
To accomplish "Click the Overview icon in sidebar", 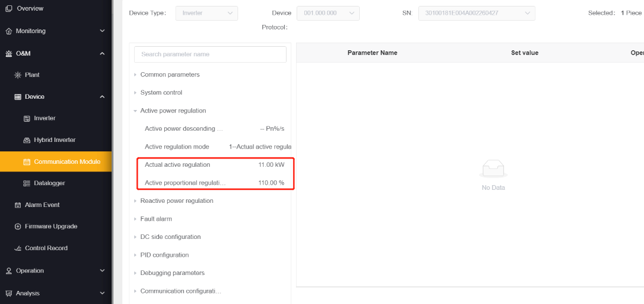I will 9,9.
